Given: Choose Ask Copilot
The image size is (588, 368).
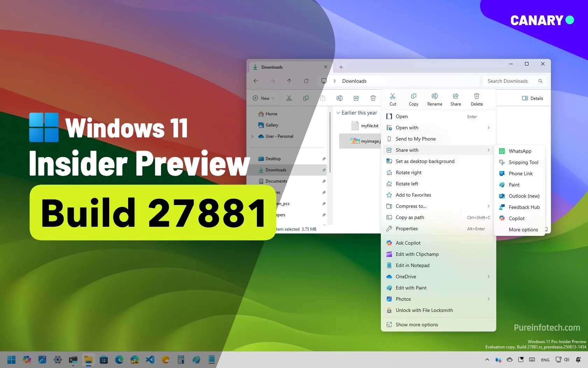Looking at the screenshot, I should (x=439, y=243).
